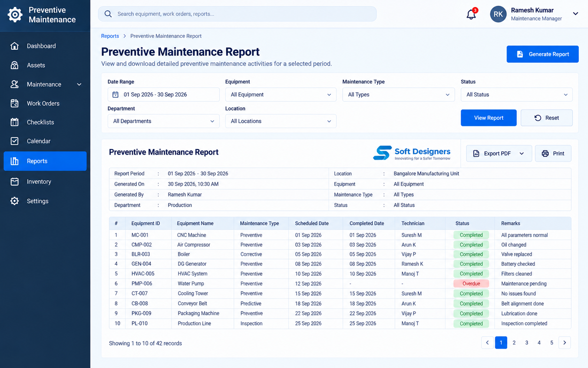Open the Status filter dropdown
The width and height of the screenshot is (588, 368).
(516, 95)
